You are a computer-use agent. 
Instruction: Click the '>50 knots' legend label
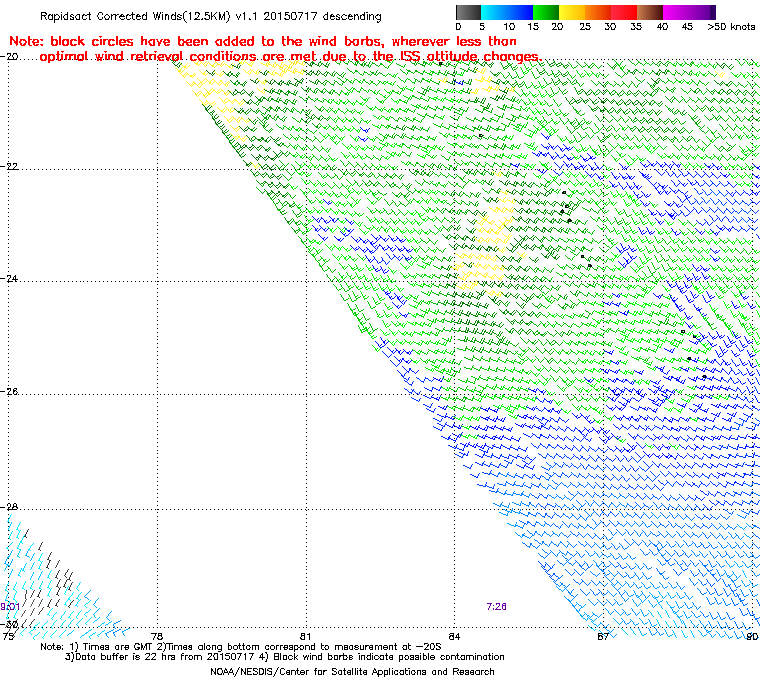click(731, 27)
